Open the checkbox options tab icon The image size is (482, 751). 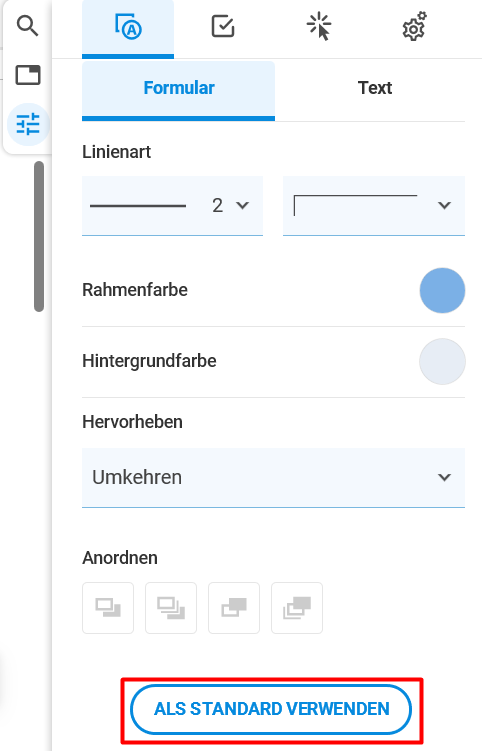click(223, 27)
